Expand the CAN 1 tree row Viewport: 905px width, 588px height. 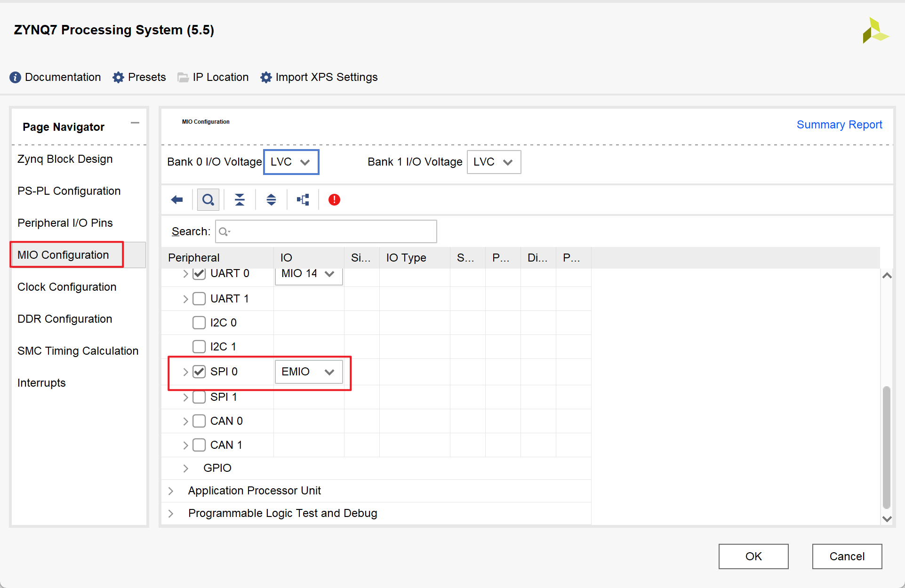point(185,445)
